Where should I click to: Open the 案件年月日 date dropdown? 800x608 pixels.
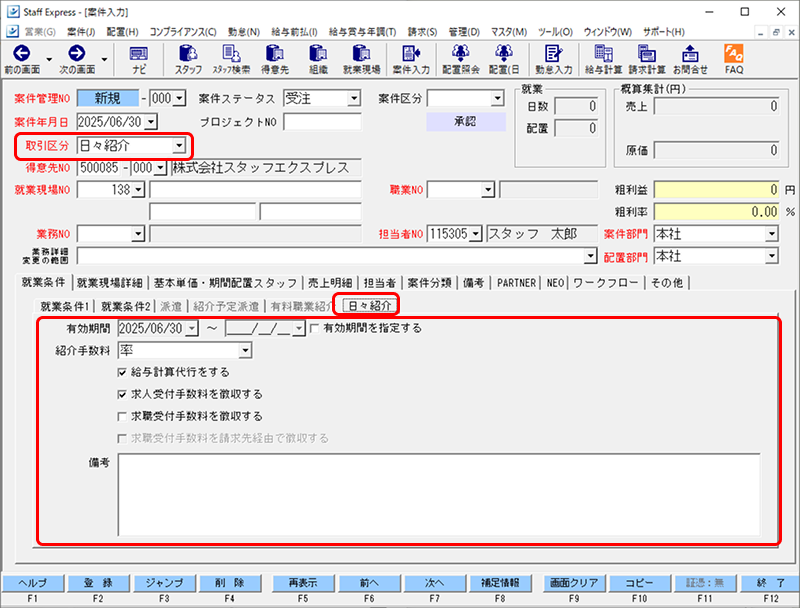(x=151, y=122)
